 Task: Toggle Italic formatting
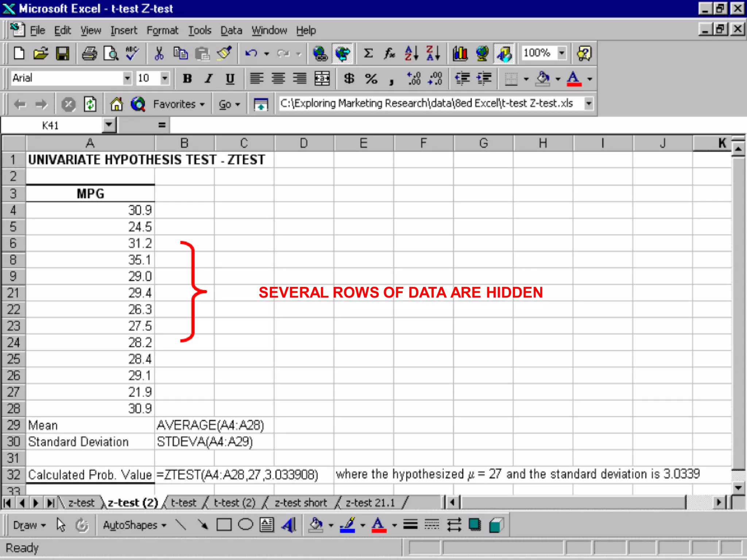click(209, 78)
